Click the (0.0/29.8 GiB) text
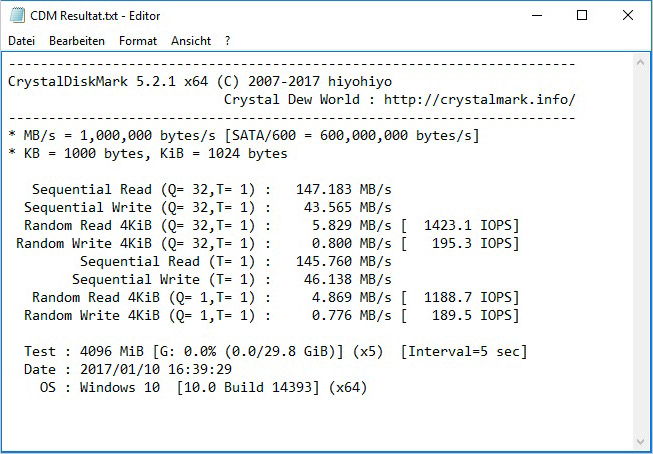653x454 pixels. [280, 352]
